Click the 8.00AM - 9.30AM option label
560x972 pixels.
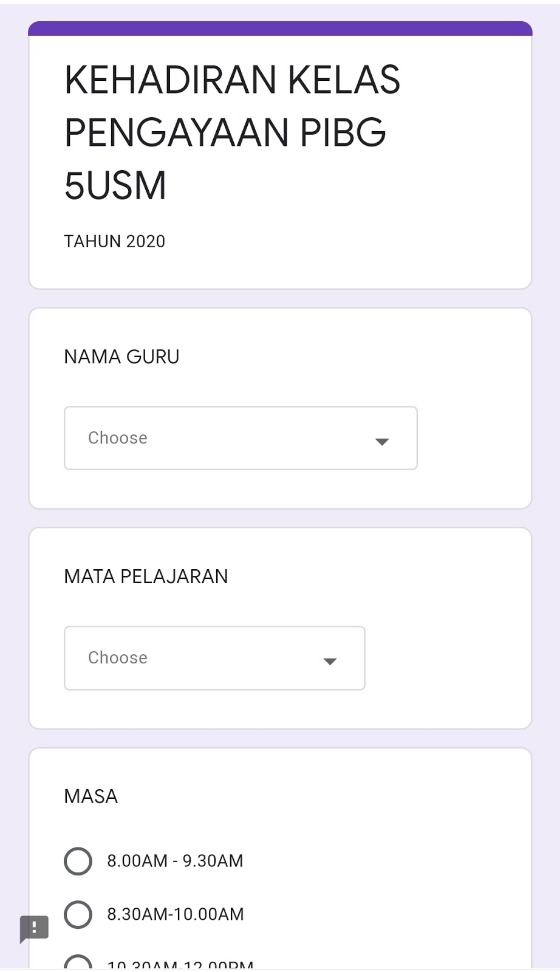pyautogui.click(x=175, y=861)
